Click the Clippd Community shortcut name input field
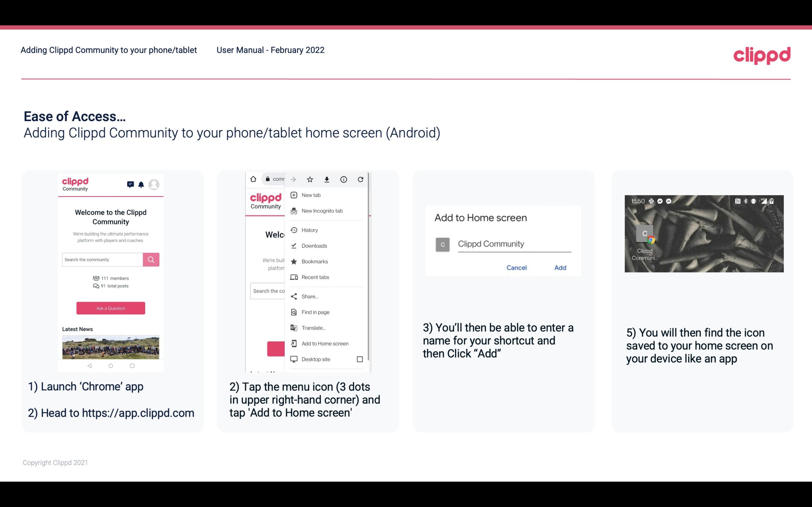This screenshot has width=812, height=507. 513,243
